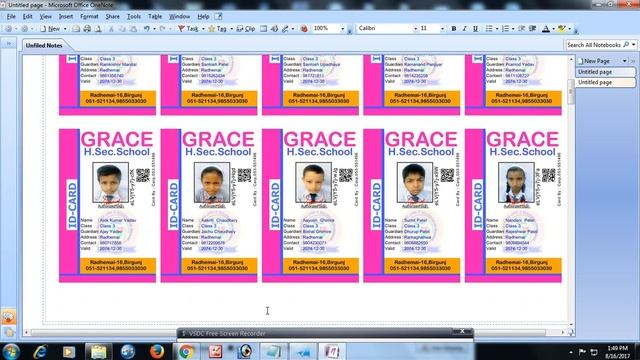The image size is (640, 360).
Task: Click the 100% zoom level field
Action: pos(326,29)
